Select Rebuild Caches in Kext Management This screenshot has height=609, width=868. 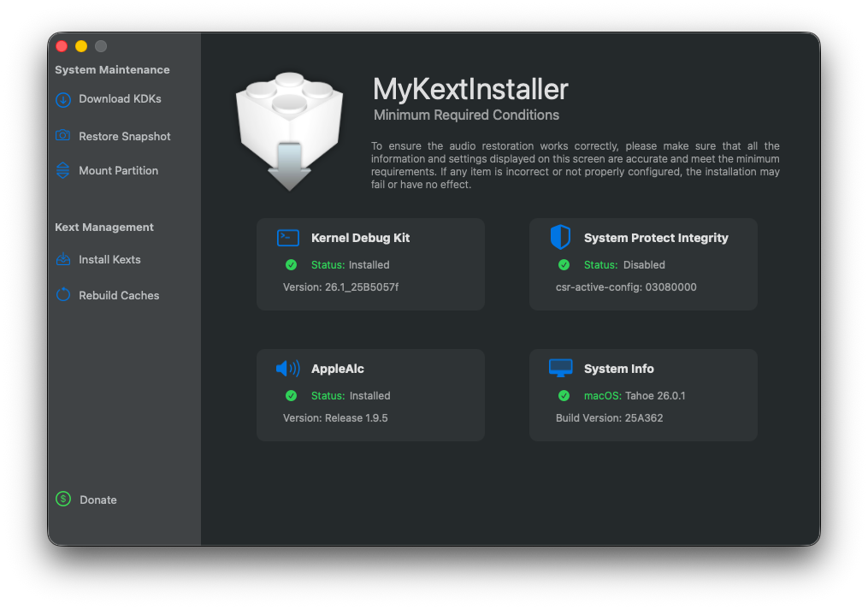pyautogui.click(x=119, y=296)
